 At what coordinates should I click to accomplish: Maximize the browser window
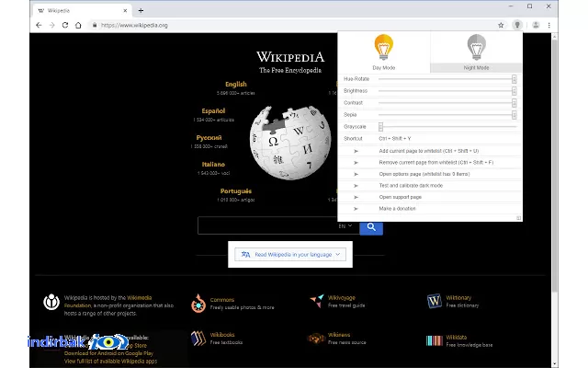click(x=529, y=6)
